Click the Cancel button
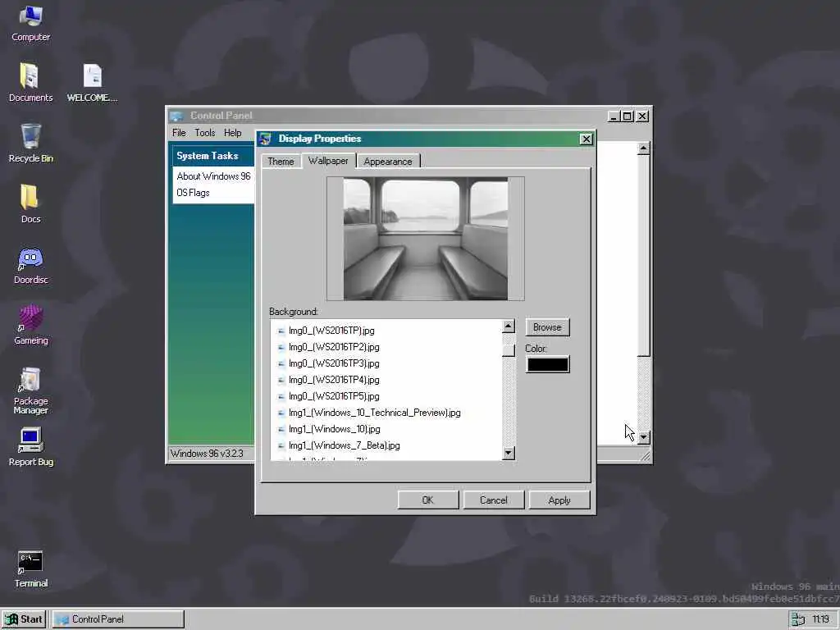 click(x=493, y=500)
